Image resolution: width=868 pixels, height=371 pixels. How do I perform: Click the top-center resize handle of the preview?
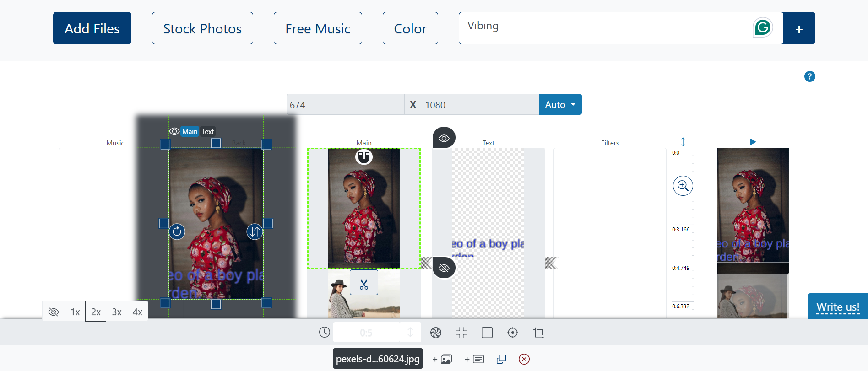pos(216,143)
